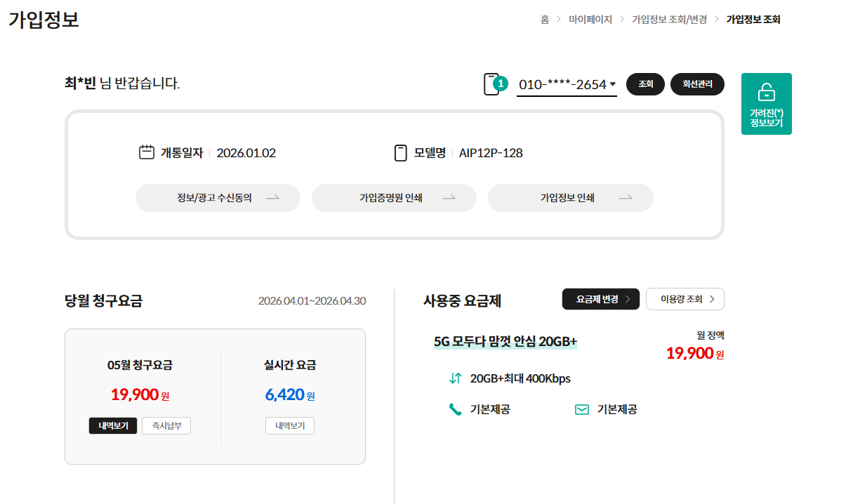The height and width of the screenshot is (504, 853).
Task: Click the chevron on 요금제 변경
Action: [x=628, y=299]
